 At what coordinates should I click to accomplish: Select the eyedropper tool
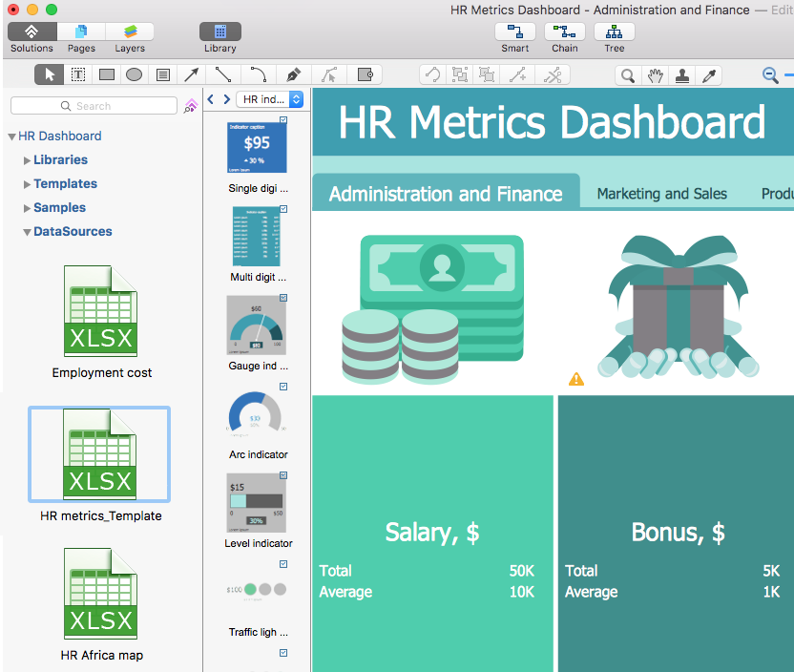click(x=709, y=75)
